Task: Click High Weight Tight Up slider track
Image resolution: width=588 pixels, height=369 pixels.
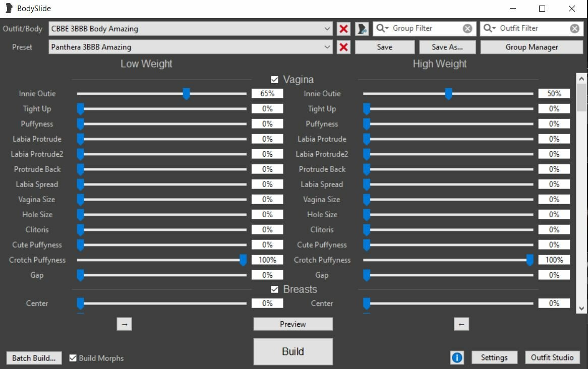Action: point(448,109)
